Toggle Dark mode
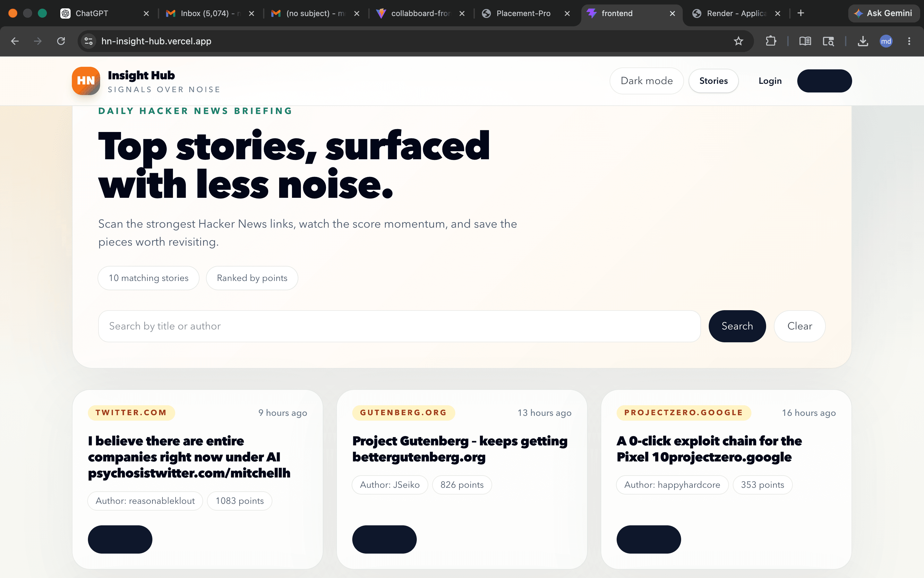924x578 pixels. 646,81
